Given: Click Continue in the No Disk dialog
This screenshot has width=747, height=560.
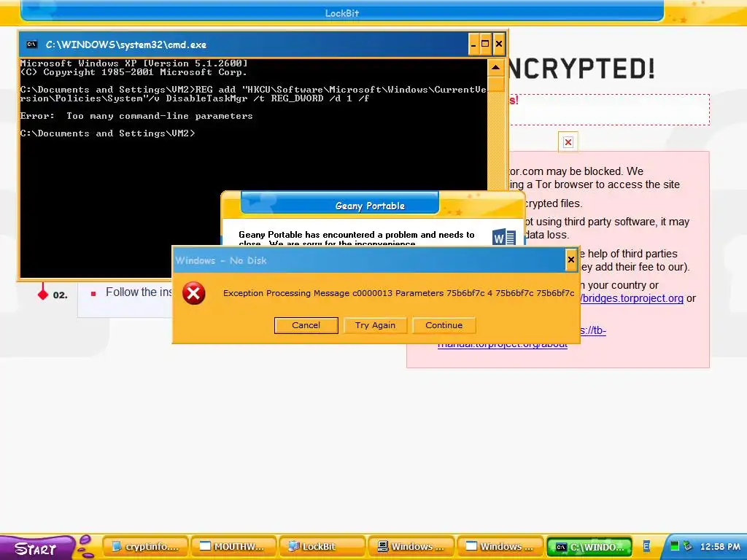Looking at the screenshot, I should 444,325.
